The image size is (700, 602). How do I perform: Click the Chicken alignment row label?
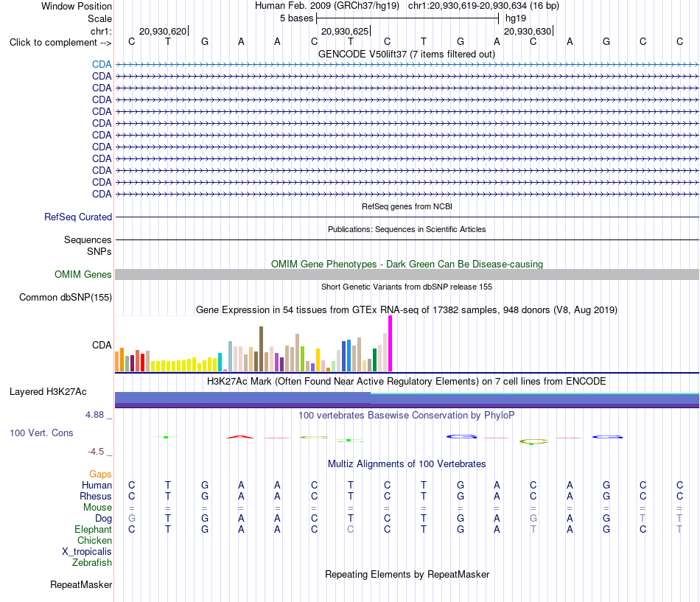(x=94, y=540)
